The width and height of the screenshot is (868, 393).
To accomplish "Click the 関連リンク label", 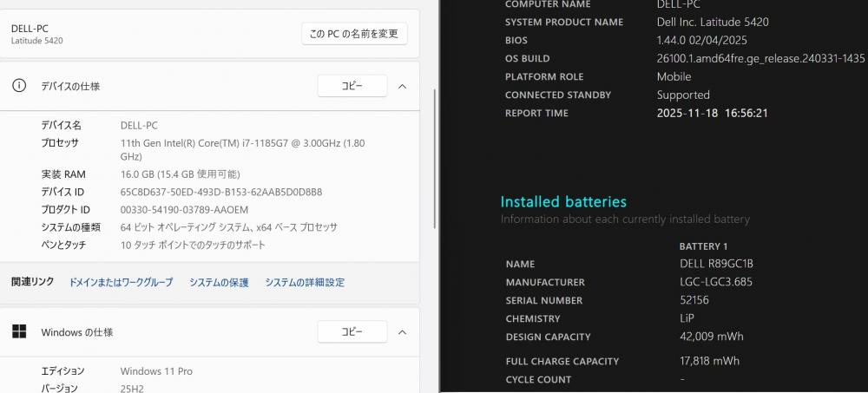I will tap(33, 282).
